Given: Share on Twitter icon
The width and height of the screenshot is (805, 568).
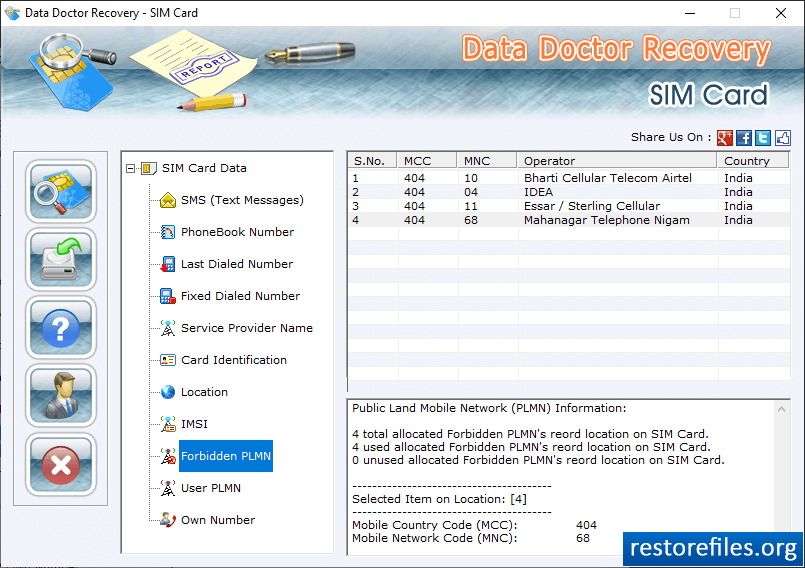Looking at the screenshot, I should point(763,138).
